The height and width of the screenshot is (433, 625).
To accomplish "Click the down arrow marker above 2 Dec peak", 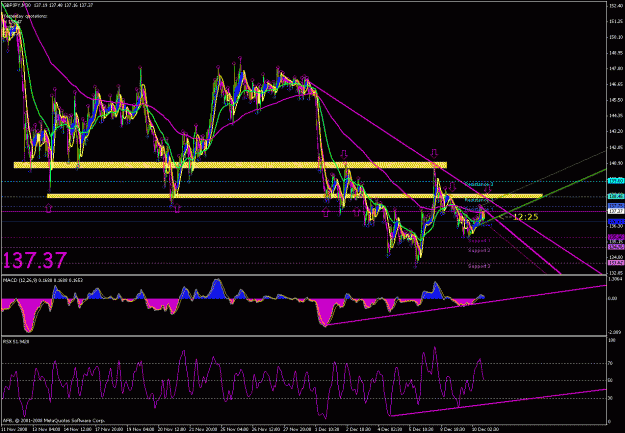I will click(x=344, y=154).
